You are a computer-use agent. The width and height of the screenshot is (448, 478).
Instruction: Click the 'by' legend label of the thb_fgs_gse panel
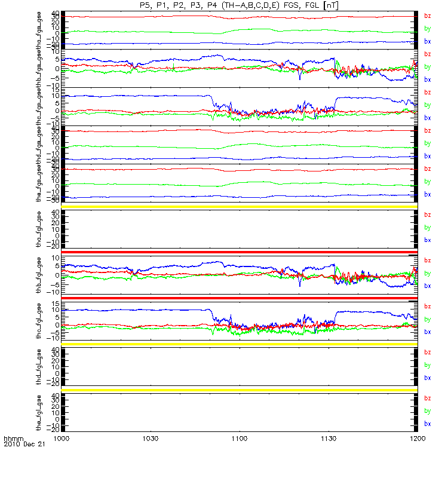point(427,67)
